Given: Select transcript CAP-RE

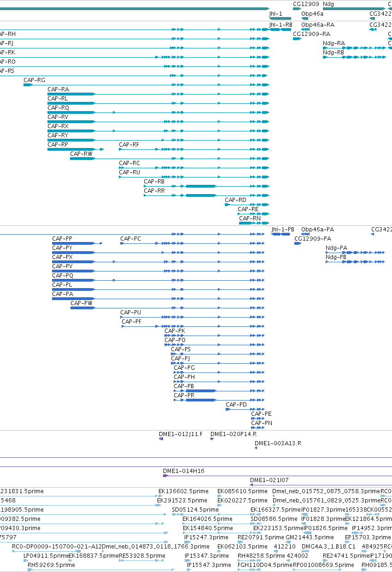Looking at the screenshot, I should (248, 209).
